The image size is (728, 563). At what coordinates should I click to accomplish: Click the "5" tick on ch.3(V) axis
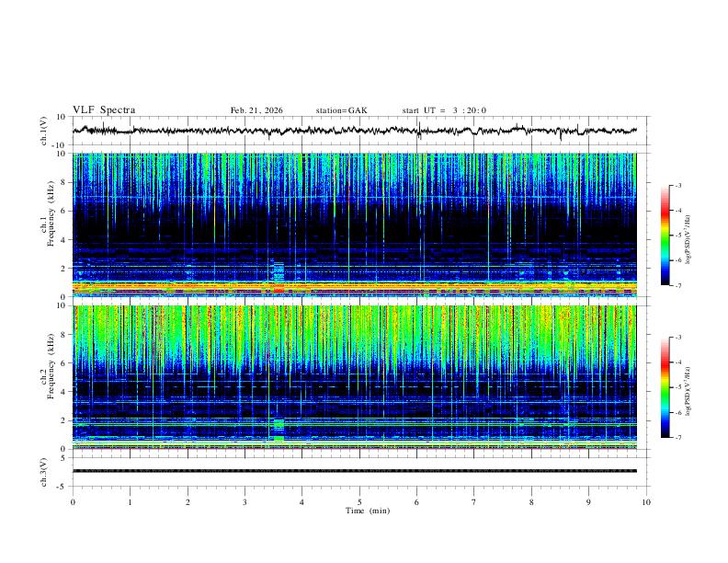point(64,457)
